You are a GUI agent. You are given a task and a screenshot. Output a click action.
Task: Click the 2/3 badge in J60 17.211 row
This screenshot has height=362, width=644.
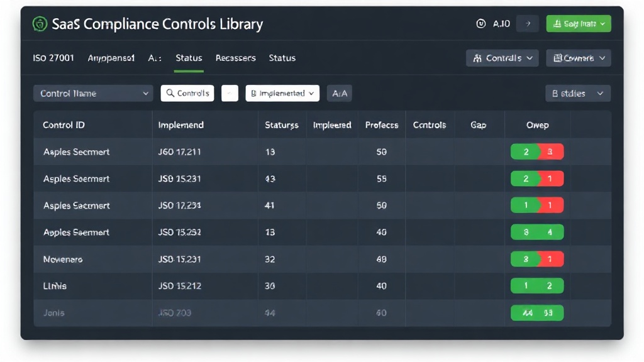click(537, 152)
